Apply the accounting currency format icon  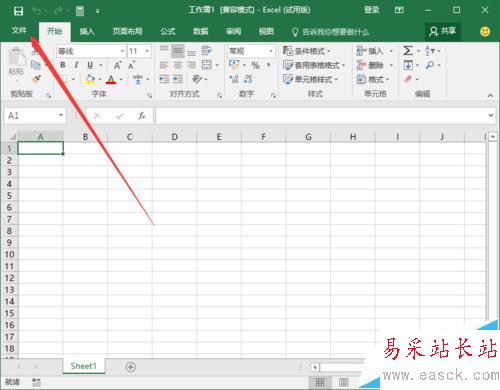pos(234,64)
